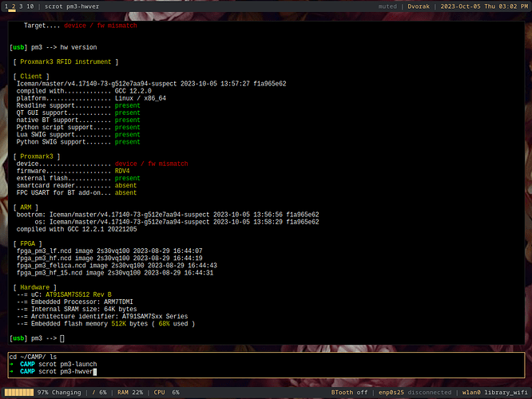Click 'present' next to Python script support

127,127
